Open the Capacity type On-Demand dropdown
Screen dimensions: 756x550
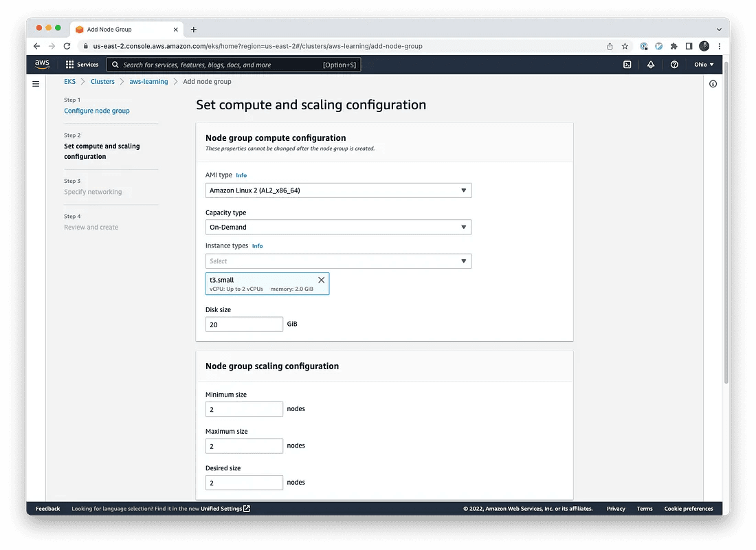338,228
